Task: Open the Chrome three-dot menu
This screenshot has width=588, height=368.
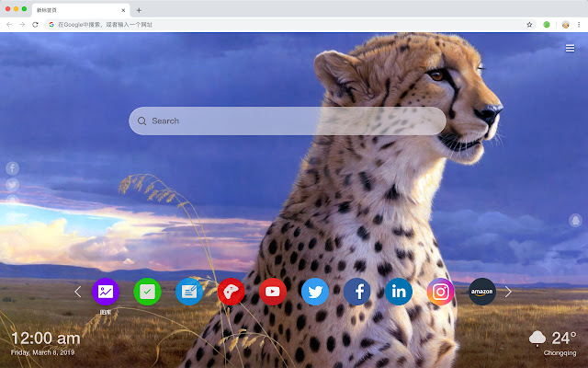Action: pyautogui.click(x=579, y=25)
